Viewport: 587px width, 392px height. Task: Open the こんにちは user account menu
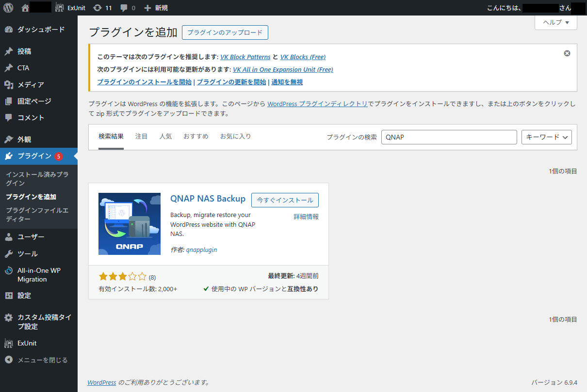(536, 8)
